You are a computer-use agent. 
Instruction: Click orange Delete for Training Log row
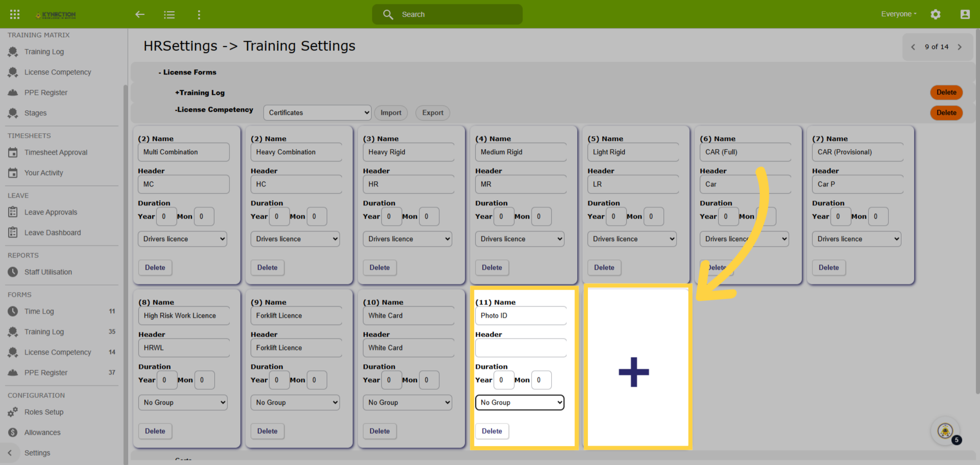(946, 92)
